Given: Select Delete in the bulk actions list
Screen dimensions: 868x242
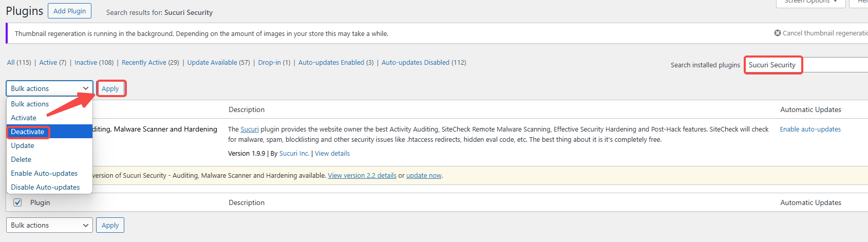Looking at the screenshot, I should click(21, 159).
